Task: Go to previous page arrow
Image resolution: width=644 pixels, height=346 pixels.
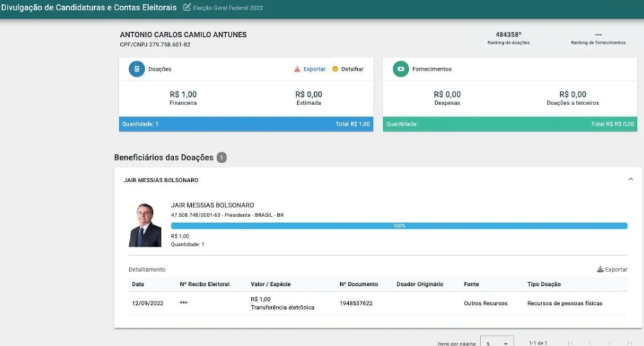Action: [x=590, y=343]
